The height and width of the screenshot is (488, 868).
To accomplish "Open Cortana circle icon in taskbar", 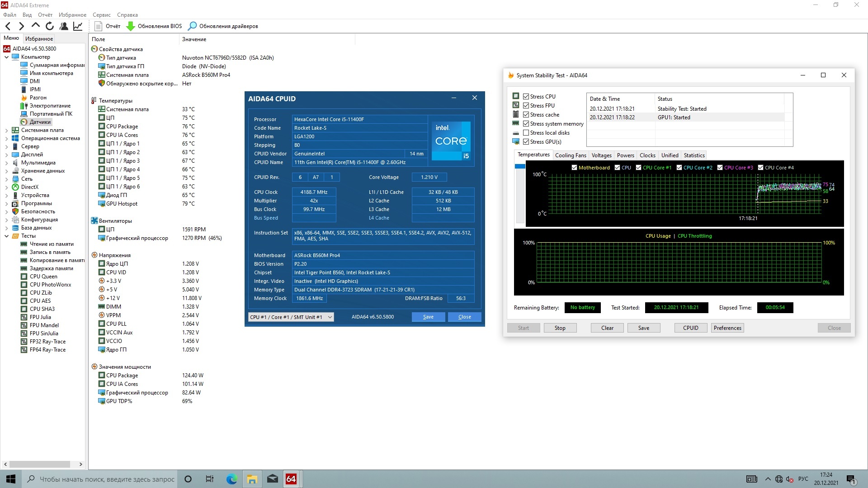I will coord(188,479).
